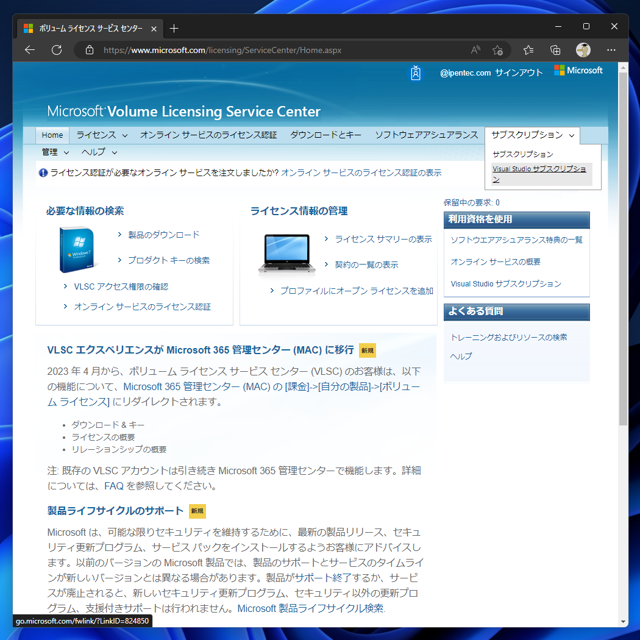Click the 製品ライフサイクルのサポート heading
The image size is (640, 640).
click(x=115, y=511)
